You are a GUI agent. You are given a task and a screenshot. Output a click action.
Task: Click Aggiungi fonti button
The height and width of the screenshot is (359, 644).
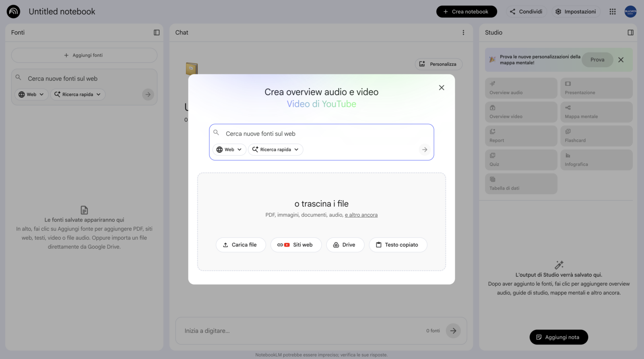click(84, 55)
